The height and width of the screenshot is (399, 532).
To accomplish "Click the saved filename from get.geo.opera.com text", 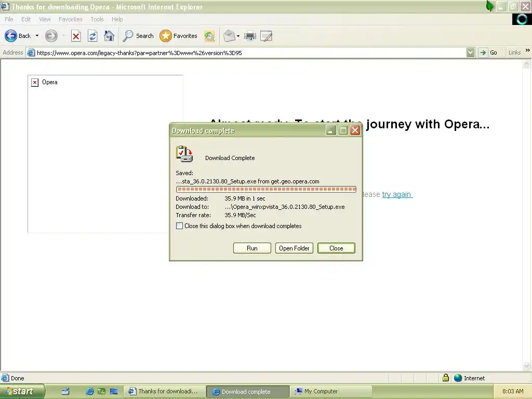I will (x=247, y=181).
